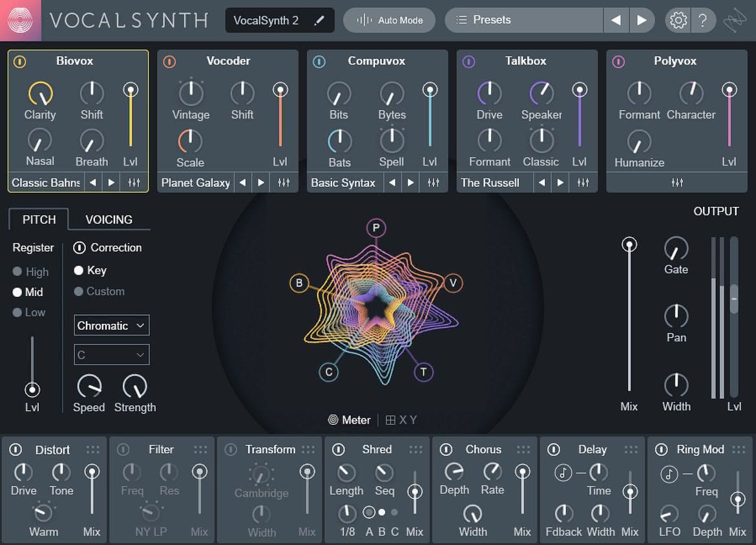This screenshot has height=545, width=756.
Task: Choose the Custom correction mode
Action: click(x=100, y=292)
